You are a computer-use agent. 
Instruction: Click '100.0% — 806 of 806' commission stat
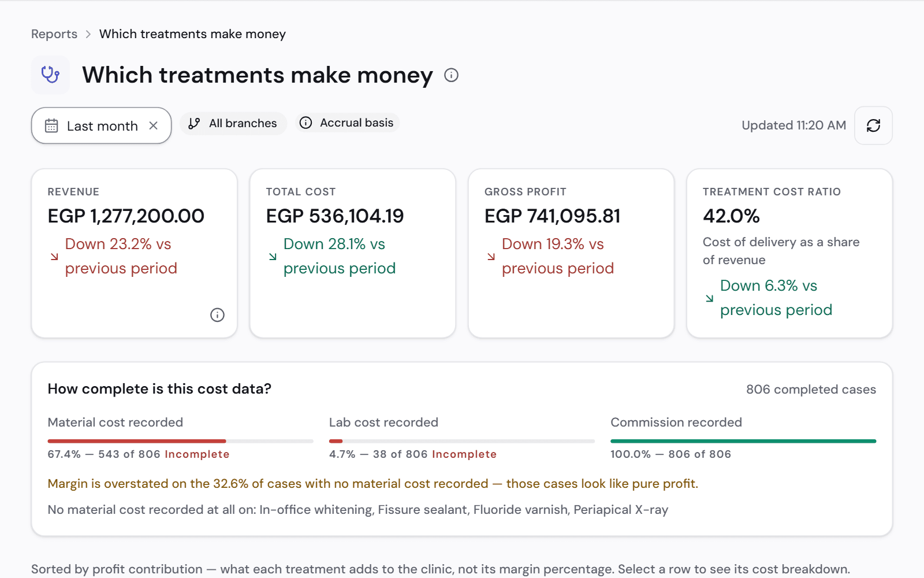(x=671, y=454)
